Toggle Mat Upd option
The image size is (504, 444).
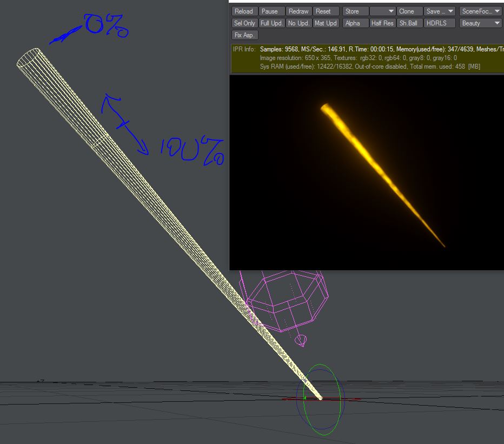tap(326, 23)
